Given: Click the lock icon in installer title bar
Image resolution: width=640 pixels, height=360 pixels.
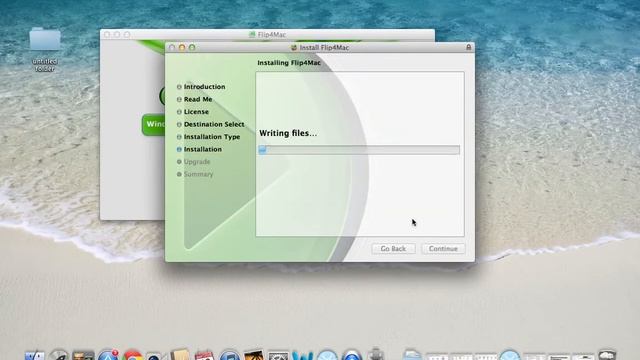Looking at the screenshot, I should point(468,47).
